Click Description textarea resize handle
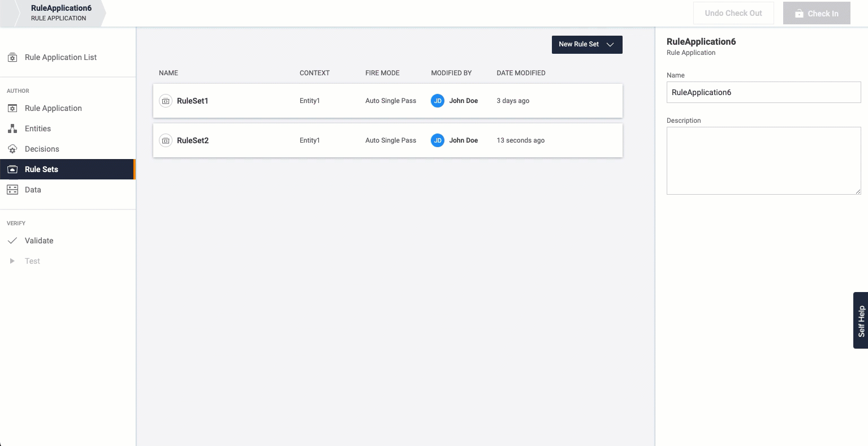The image size is (868, 446). pyautogui.click(x=858, y=191)
